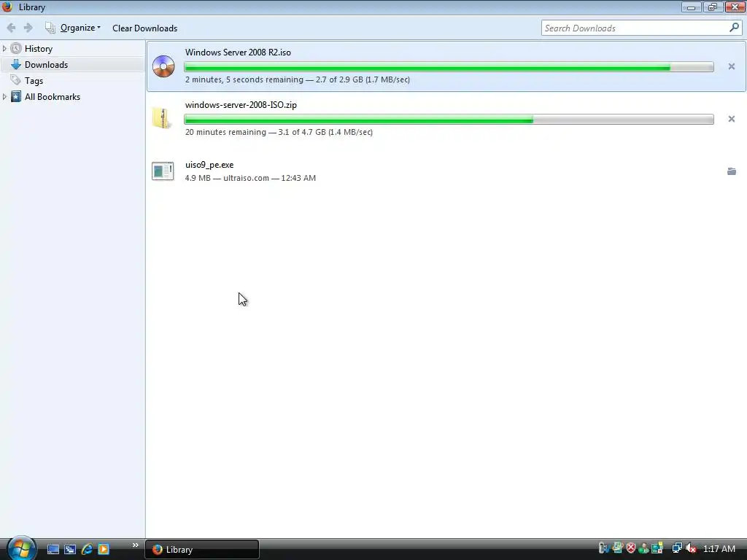Image resolution: width=747 pixels, height=560 pixels.
Task: Open containing folder for uiso9_pe.exe
Action: (x=731, y=171)
